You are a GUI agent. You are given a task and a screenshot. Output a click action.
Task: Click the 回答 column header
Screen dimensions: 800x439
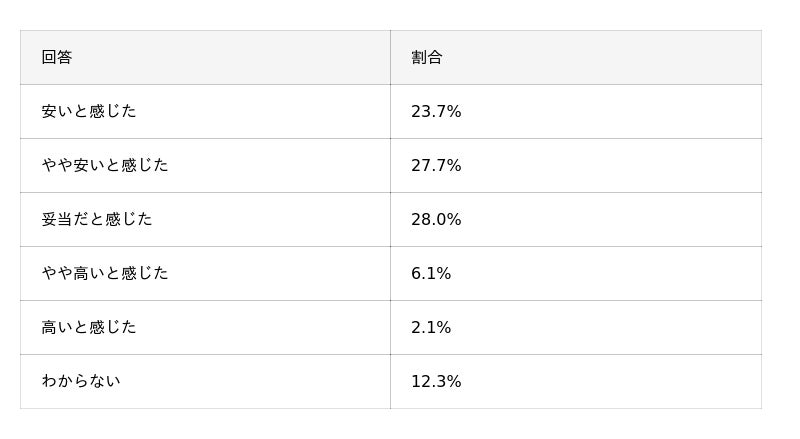coord(57,58)
